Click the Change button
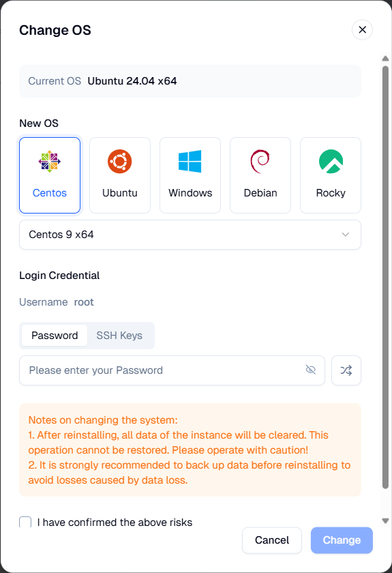Screen dimensions: 392x573 342,540
